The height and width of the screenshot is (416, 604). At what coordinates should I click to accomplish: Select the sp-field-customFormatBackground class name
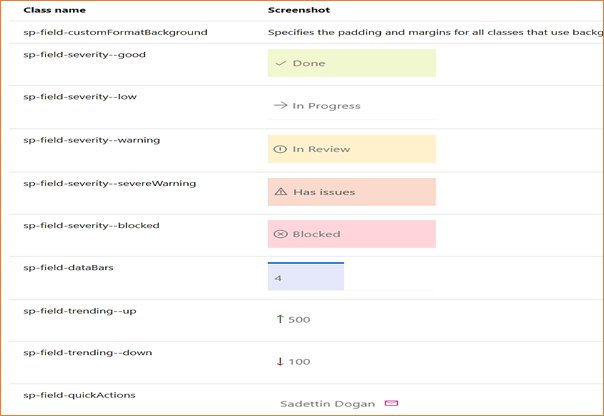pos(115,32)
